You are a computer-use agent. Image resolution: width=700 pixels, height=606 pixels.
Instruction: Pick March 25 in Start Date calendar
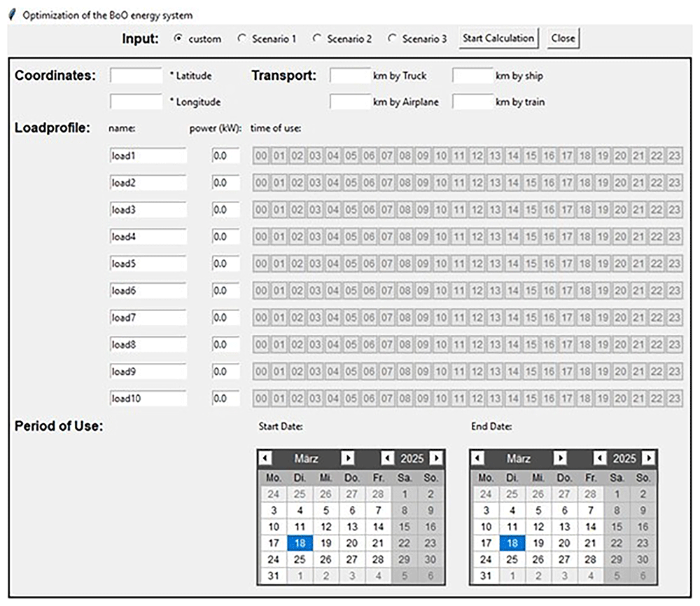point(300,560)
